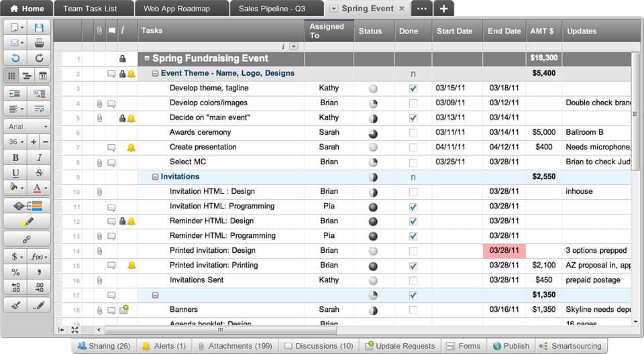The width and height of the screenshot is (644, 354).
Task: Check Done box for Invitations Sent
Action: (x=413, y=280)
